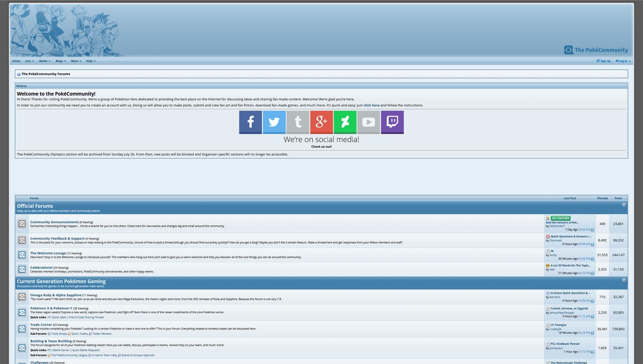
Task: Open the In-Game Team Help sub-forum
Action: (x=104, y=355)
